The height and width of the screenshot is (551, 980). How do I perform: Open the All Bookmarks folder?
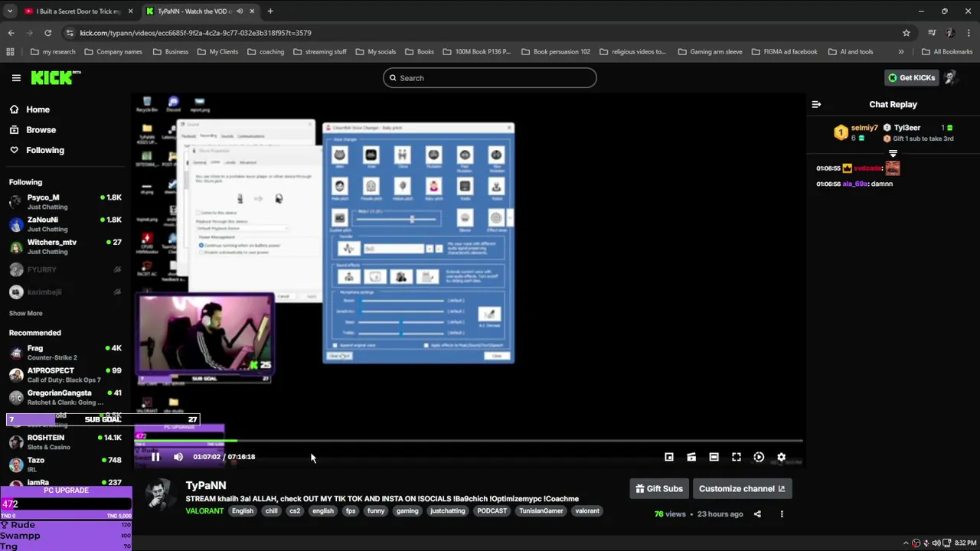947,52
